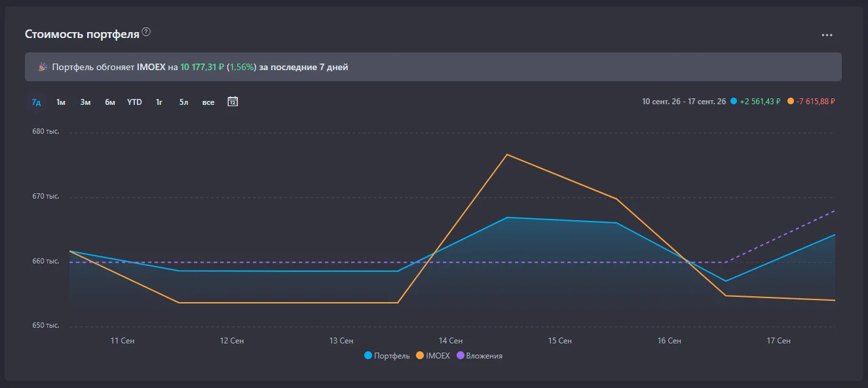The width and height of the screenshot is (868, 388).
Task: Select the 5л time range
Action: click(183, 102)
